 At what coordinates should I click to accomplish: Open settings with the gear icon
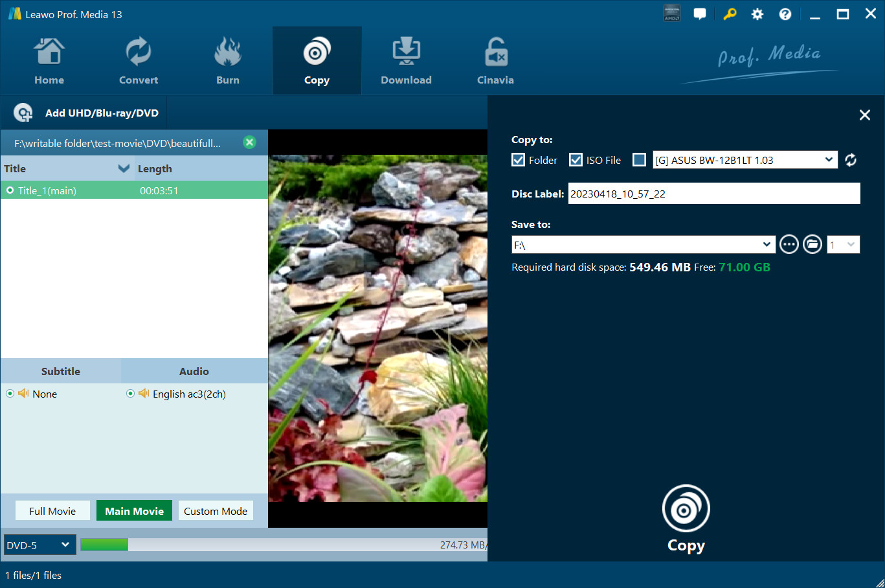[x=757, y=14]
